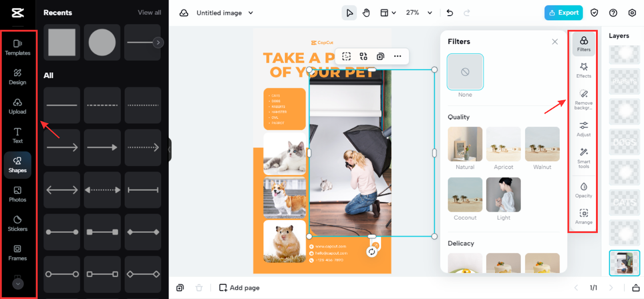Redo the last action

click(467, 13)
